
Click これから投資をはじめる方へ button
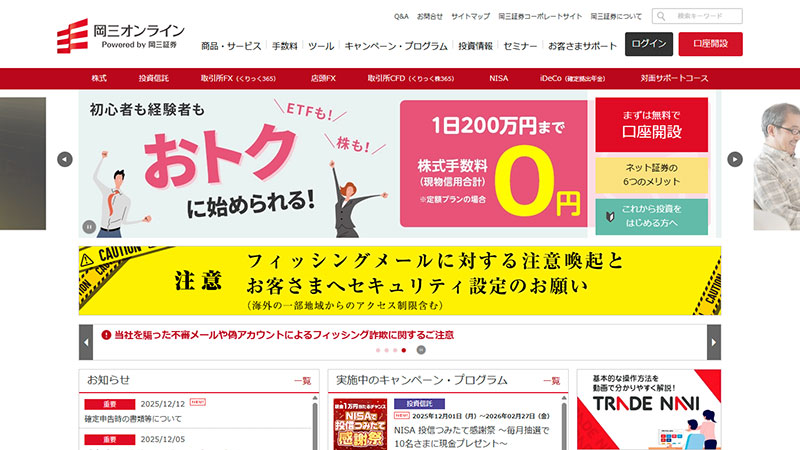pyautogui.click(x=652, y=216)
